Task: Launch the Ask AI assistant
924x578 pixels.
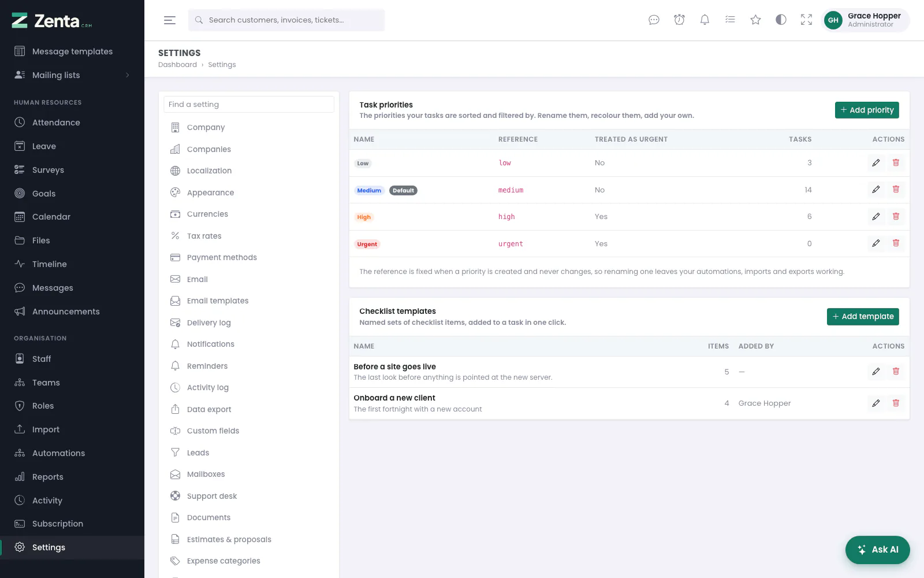Action: (877, 550)
